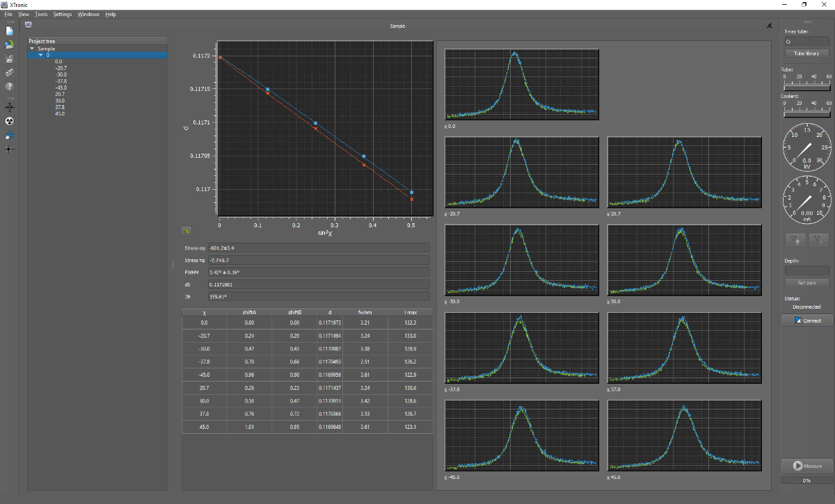This screenshot has width=835, height=504.
Task: Click the question mark help icon
Action: pyautogui.click(x=10, y=86)
